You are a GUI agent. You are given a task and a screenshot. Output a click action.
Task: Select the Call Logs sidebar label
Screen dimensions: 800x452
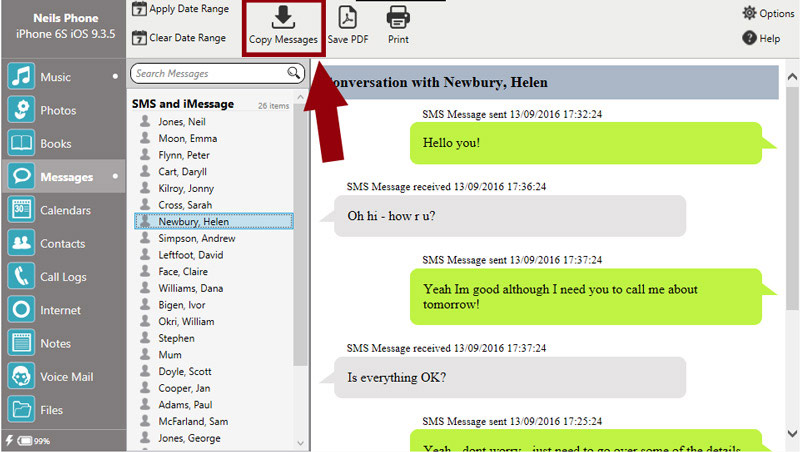pyautogui.click(x=63, y=277)
